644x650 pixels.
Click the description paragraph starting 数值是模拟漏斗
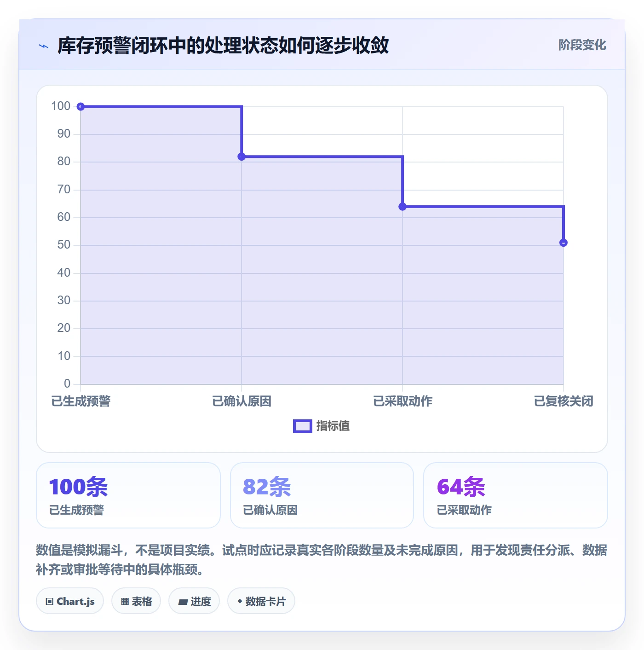[x=322, y=560]
